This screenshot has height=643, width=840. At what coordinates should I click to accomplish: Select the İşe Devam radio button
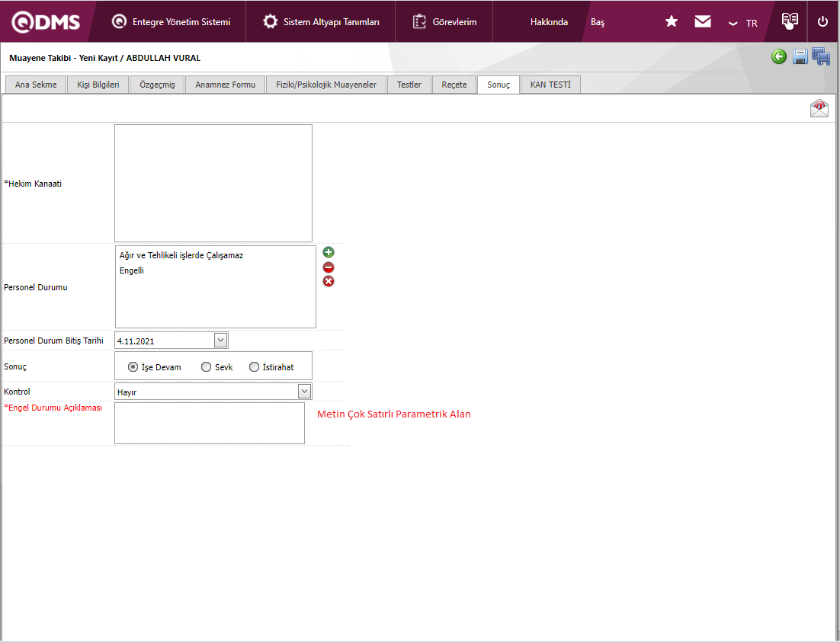[133, 367]
